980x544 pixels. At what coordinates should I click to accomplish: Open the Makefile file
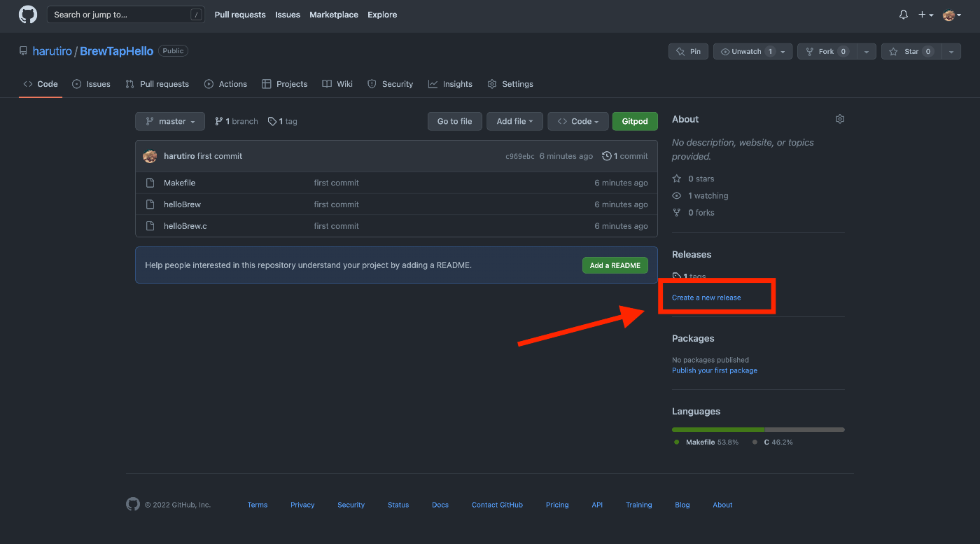(179, 183)
